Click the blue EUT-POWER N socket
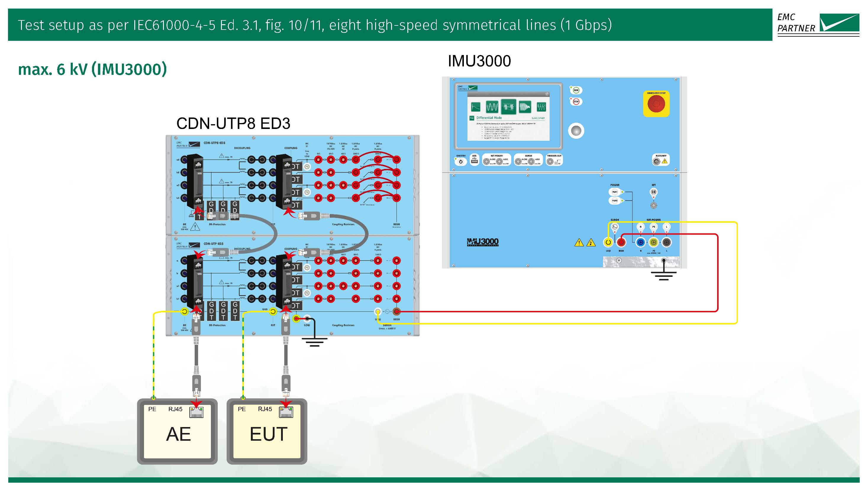868x488 pixels. 640,242
